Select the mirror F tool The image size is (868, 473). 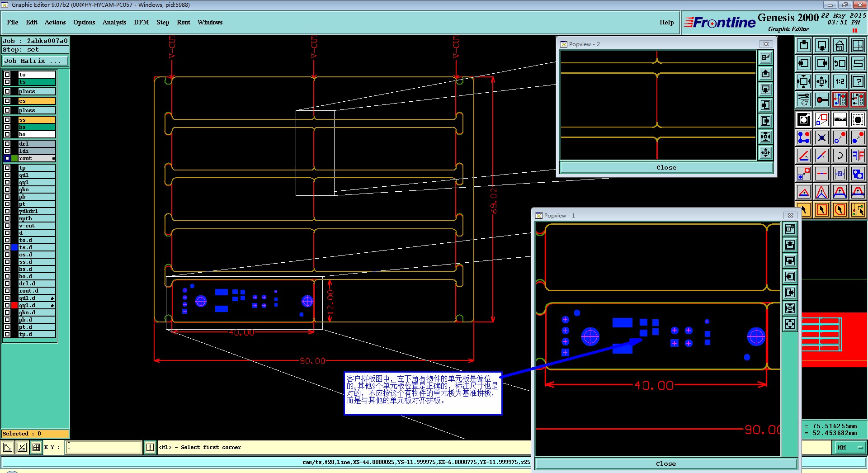coord(858,156)
